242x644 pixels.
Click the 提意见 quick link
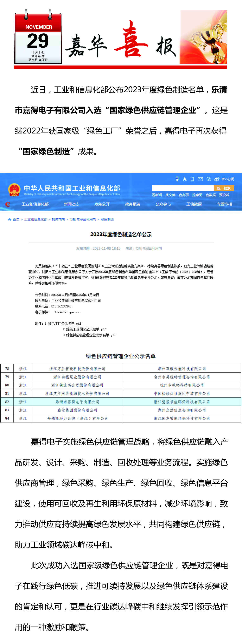(x=197, y=195)
